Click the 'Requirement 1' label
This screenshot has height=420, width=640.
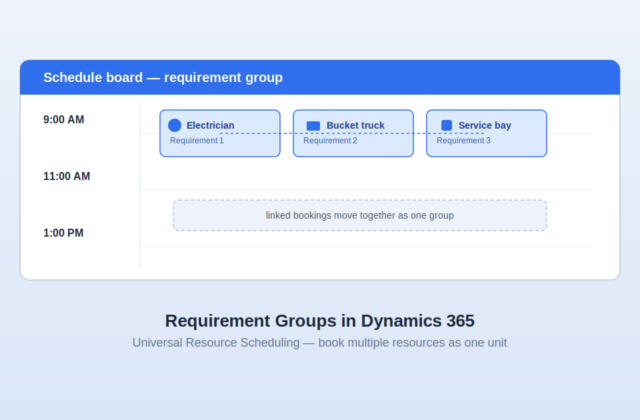click(x=197, y=141)
